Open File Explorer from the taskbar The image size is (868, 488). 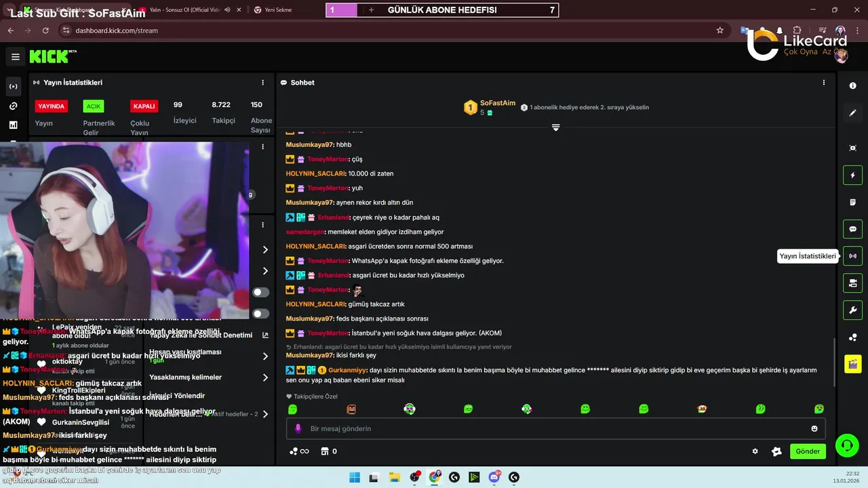[395, 477]
